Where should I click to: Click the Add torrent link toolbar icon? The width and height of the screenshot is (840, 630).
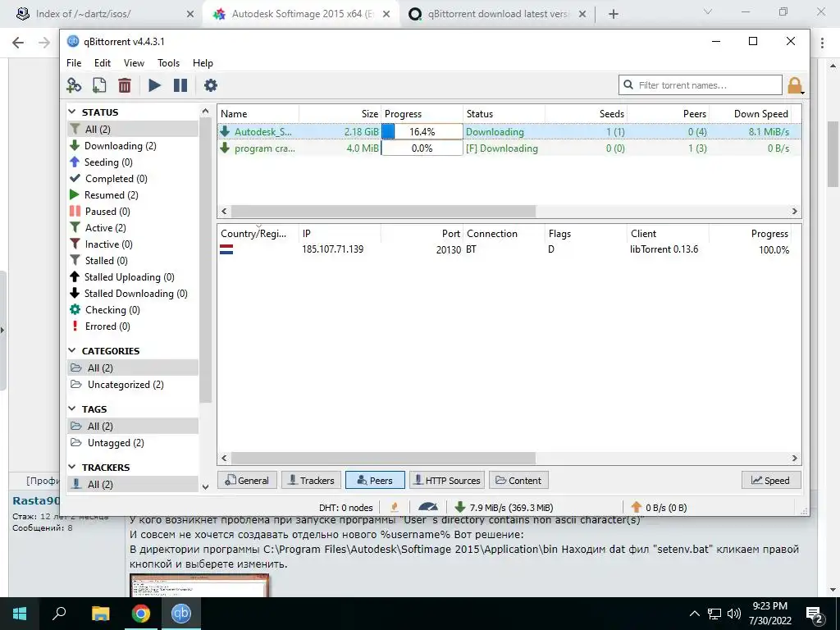(74, 85)
